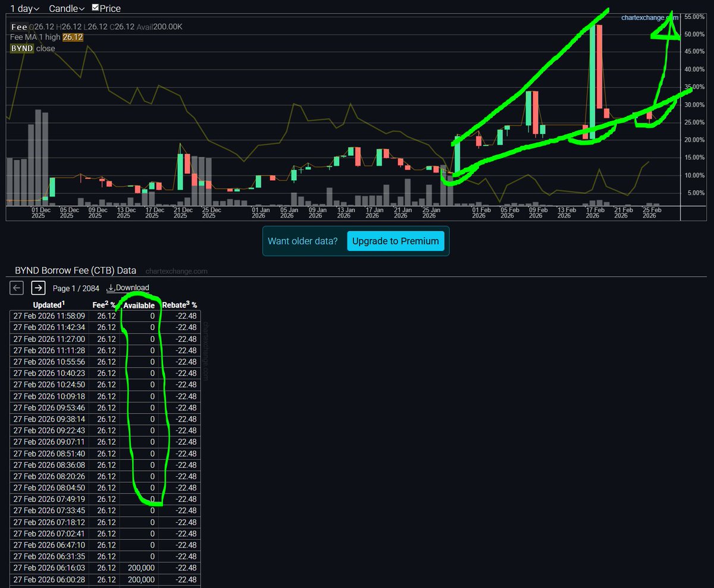Click row 27 Feb 2026 07:33:45

click(105, 511)
